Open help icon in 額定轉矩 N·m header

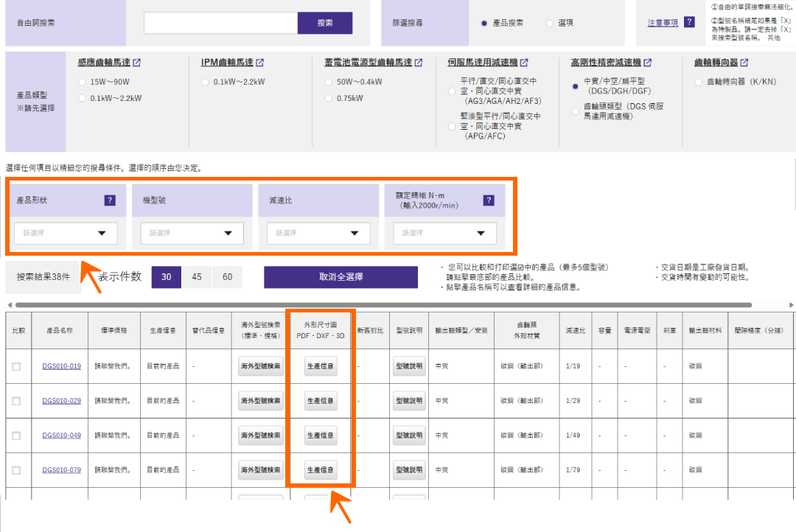pos(489,200)
